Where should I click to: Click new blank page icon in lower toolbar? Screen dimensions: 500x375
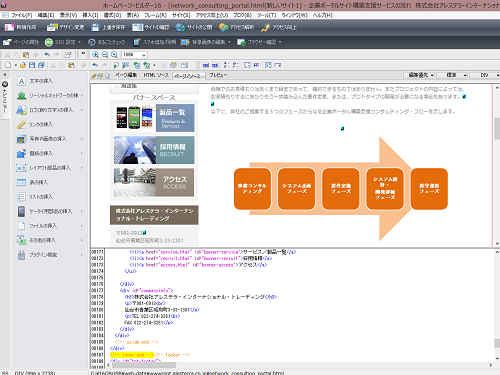click(8, 65)
